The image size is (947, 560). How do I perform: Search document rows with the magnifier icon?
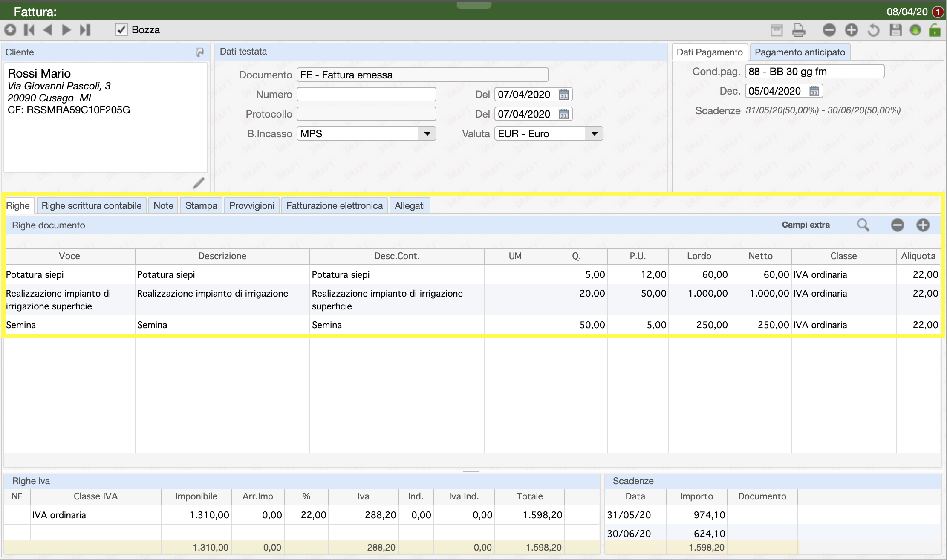click(x=863, y=225)
